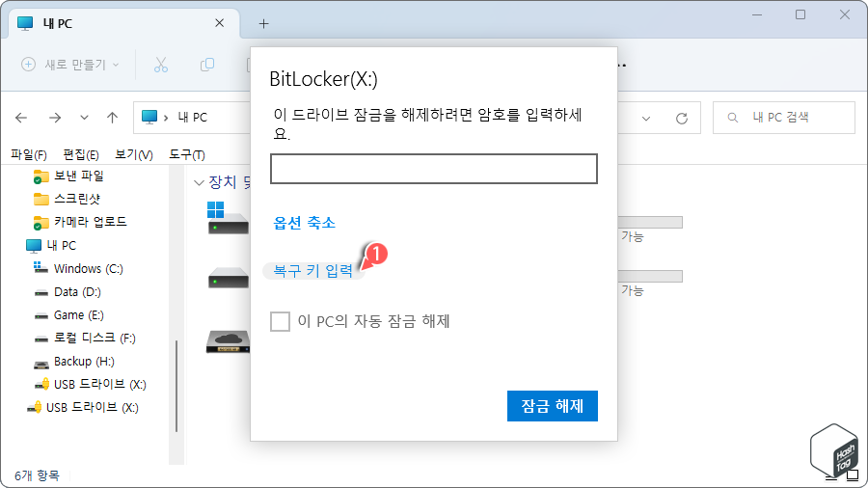The width and height of the screenshot is (868, 488).
Task: Click the 잠금 해제 unlock button
Action: [x=553, y=406]
